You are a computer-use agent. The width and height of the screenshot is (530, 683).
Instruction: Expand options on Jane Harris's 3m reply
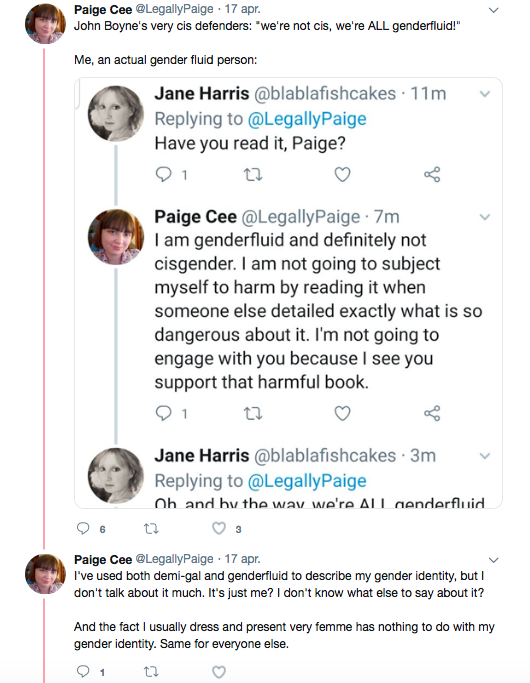(x=485, y=456)
